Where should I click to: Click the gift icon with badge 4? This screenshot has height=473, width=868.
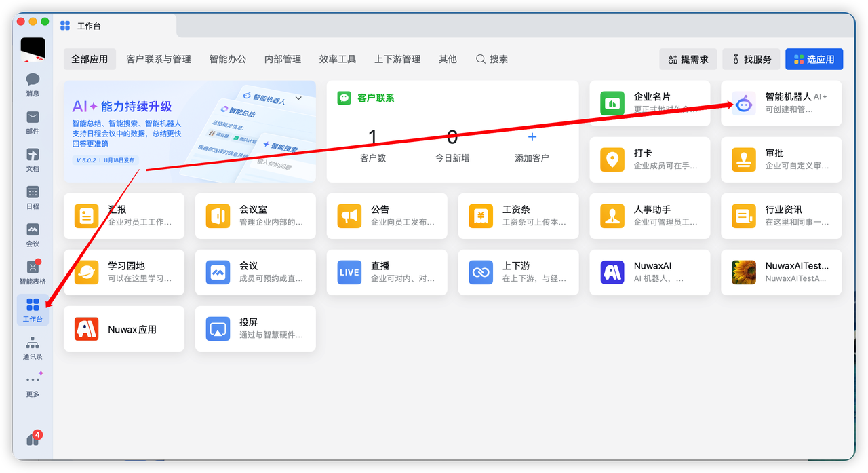point(33,439)
